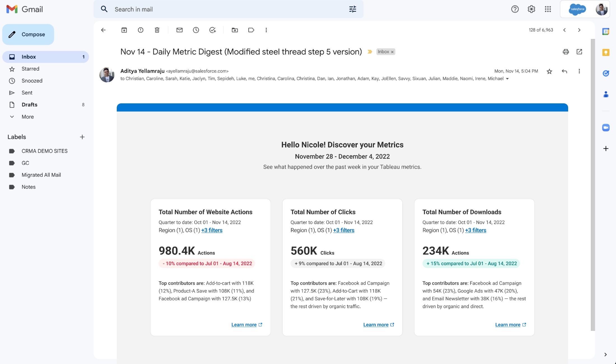Open the GC label
The image size is (616, 364).
coord(46,163)
